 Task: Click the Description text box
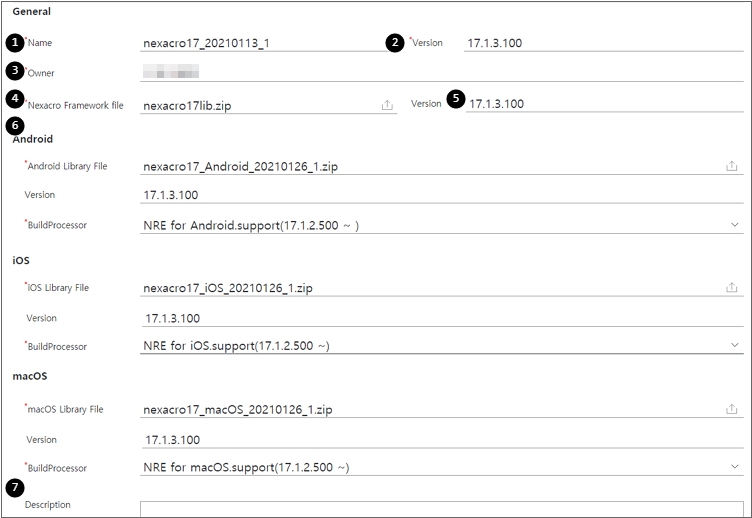coord(442,509)
